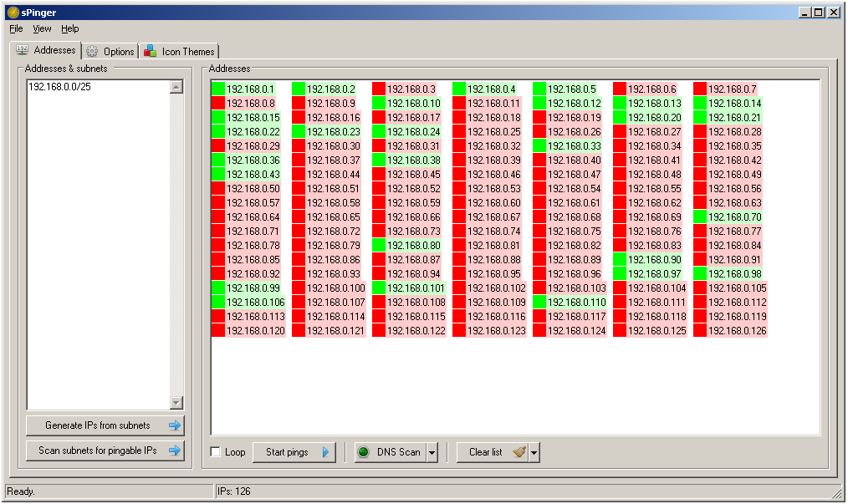Expand the DNS Scan dropdown arrow
Viewport: 848px width, 504px height.
point(432,452)
